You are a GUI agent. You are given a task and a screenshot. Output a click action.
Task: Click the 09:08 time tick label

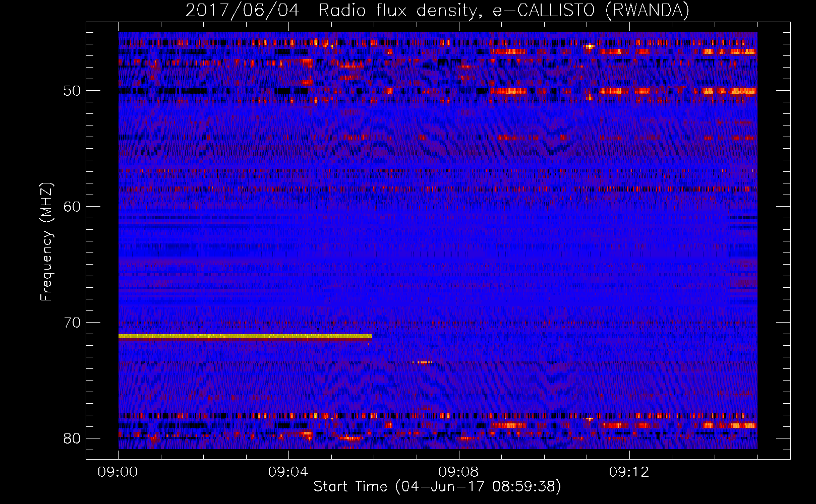458,472
